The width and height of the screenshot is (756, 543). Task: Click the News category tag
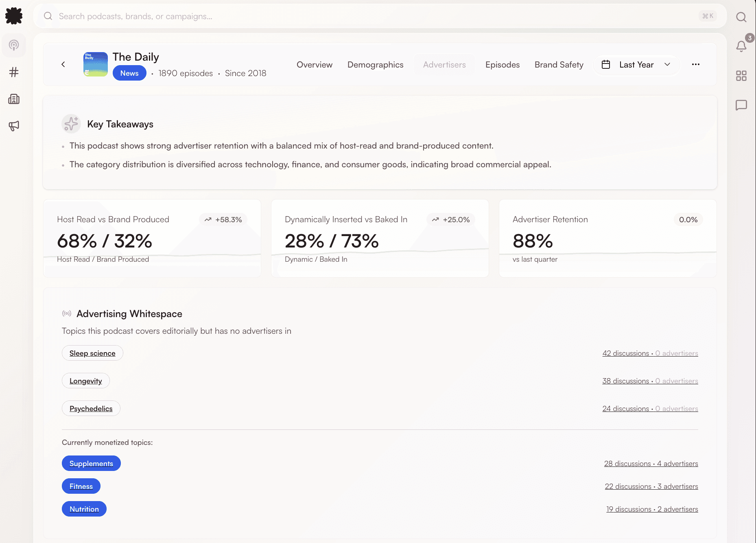[129, 73]
